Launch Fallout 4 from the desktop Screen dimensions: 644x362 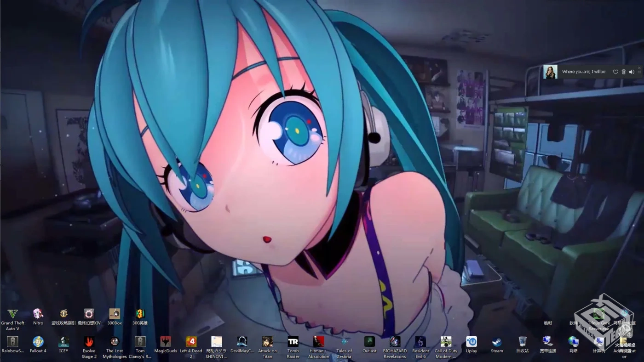38,342
